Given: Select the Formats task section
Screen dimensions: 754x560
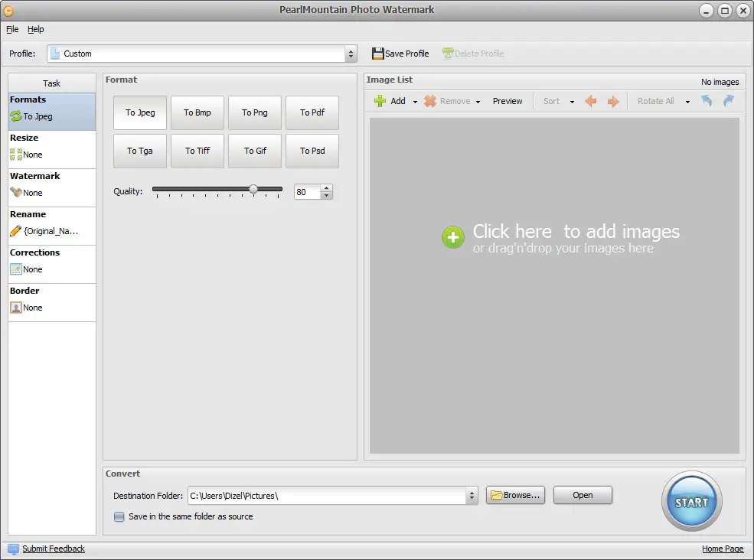Looking at the screenshot, I should (x=52, y=112).
